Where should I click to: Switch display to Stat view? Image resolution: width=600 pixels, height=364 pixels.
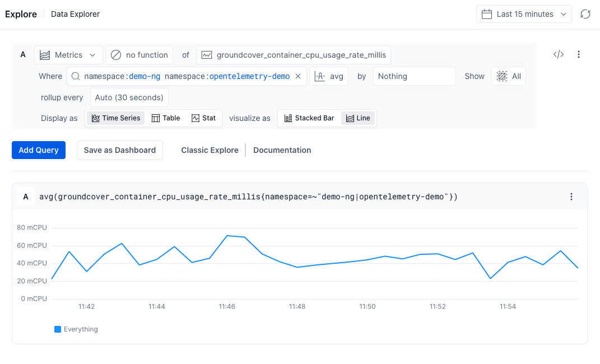click(203, 118)
